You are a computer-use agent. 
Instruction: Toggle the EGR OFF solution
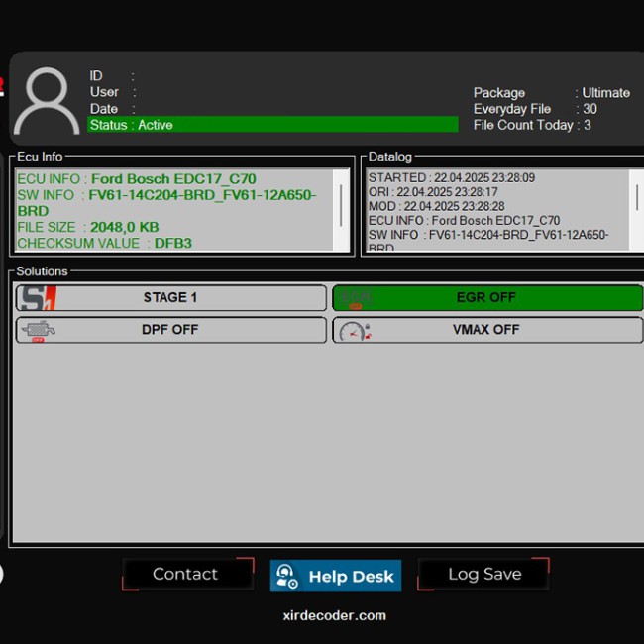coord(487,298)
